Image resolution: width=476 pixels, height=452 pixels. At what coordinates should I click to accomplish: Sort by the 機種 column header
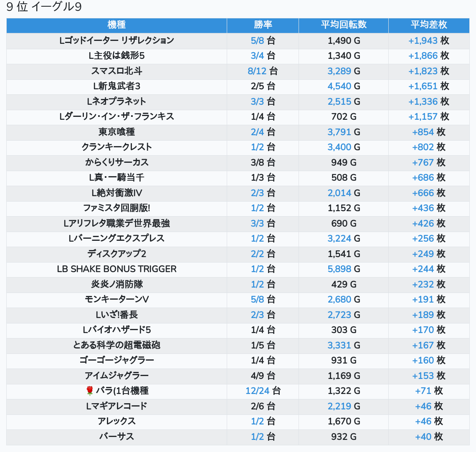(x=116, y=25)
